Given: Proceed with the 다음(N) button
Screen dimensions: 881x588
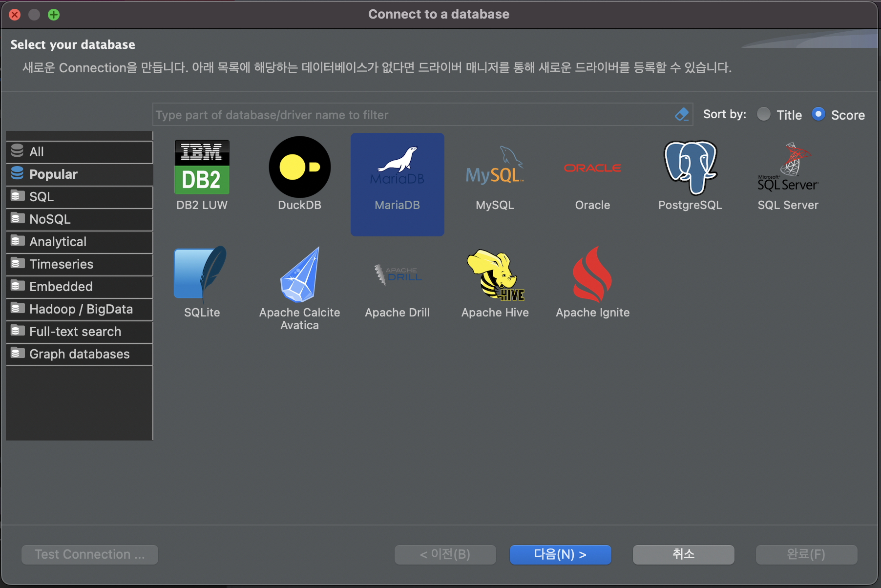Looking at the screenshot, I should pos(561,555).
